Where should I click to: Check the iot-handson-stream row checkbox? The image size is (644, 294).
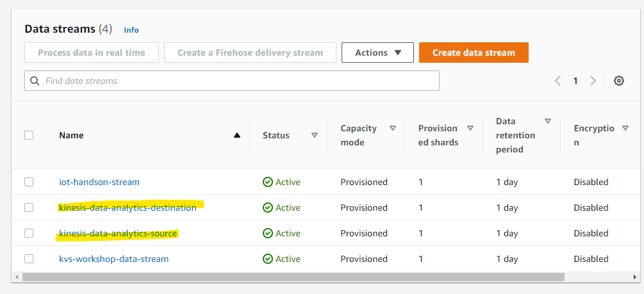(x=29, y=182)
